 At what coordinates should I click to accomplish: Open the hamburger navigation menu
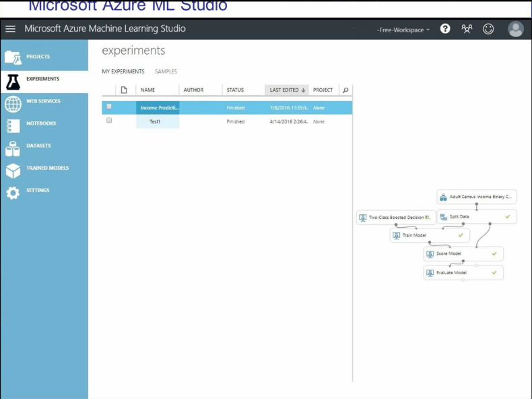(x=11, y=29)
